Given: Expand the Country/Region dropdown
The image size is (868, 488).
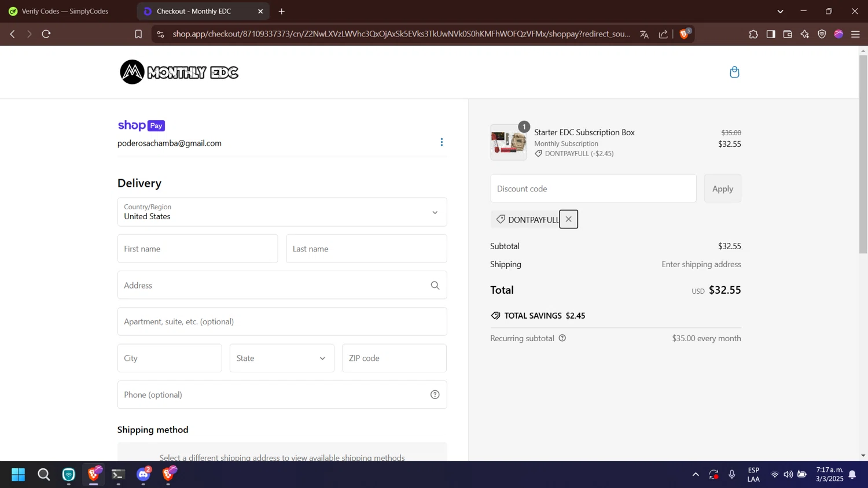Looking at the screenshot, I should tap(282, 212).
